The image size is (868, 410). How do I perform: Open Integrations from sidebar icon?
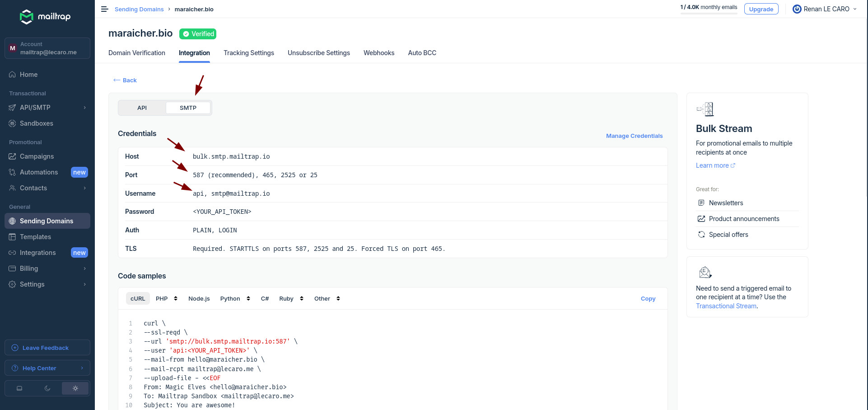[12, 253]
